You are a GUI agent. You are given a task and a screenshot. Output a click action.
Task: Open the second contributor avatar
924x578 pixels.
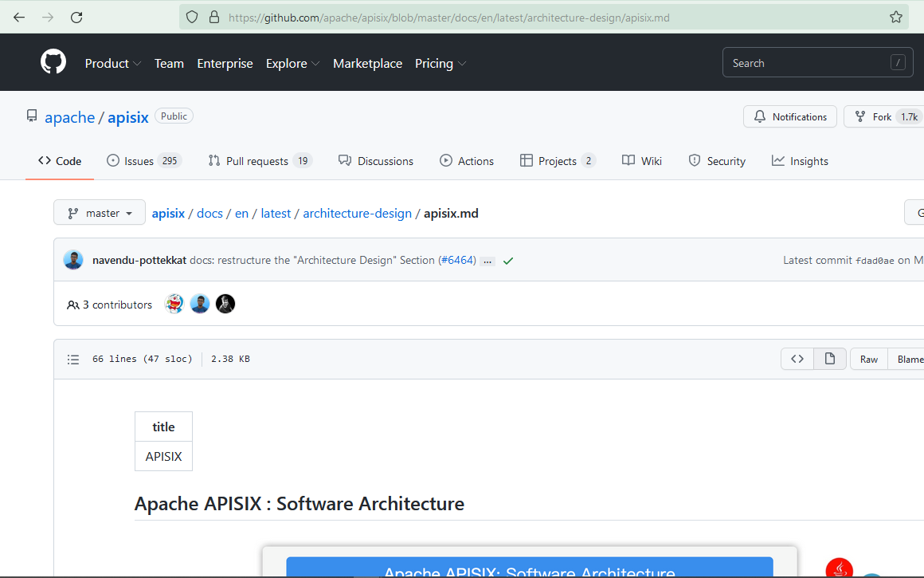tap(200, 304)
